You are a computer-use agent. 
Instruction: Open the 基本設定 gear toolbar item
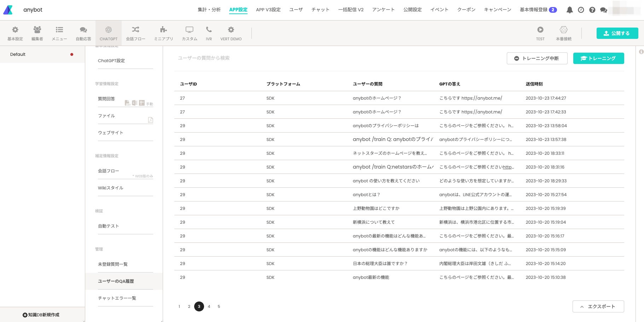(x=15, y=33)
